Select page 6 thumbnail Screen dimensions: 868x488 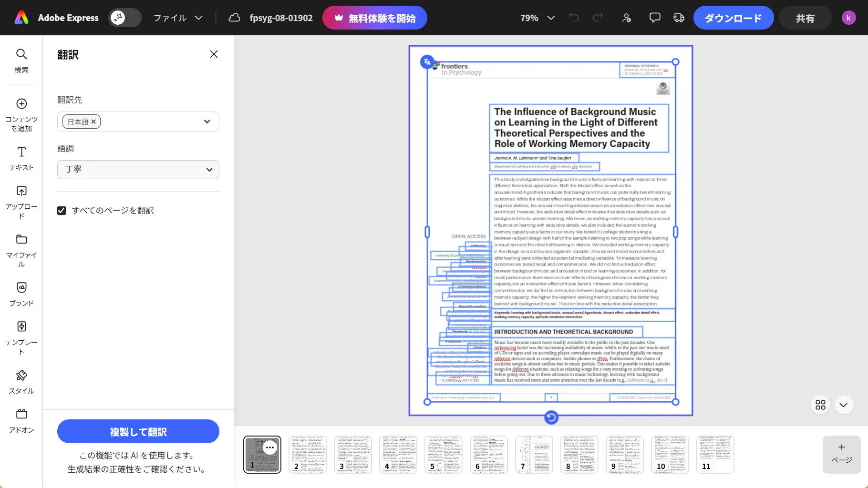click(489, 455)
